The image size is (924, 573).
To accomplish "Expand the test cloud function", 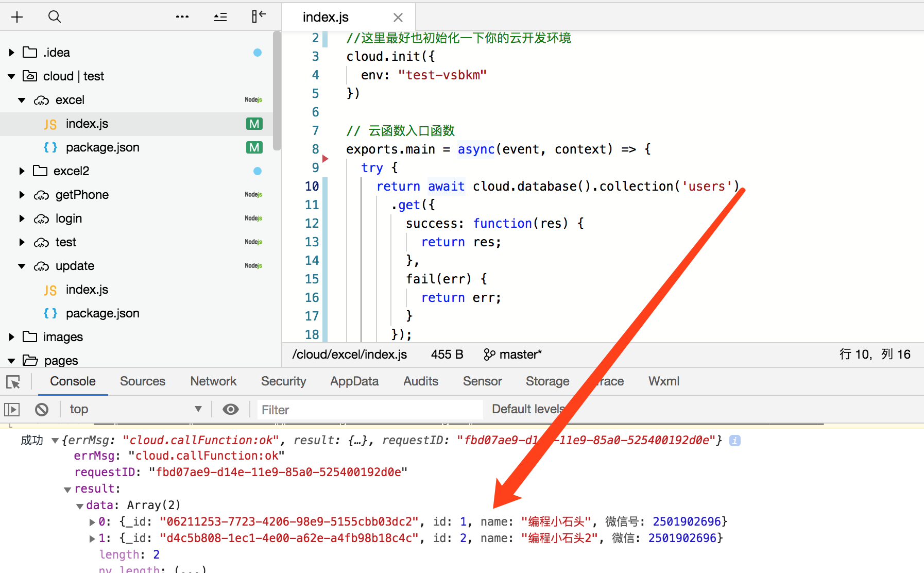I will point(22,242).
